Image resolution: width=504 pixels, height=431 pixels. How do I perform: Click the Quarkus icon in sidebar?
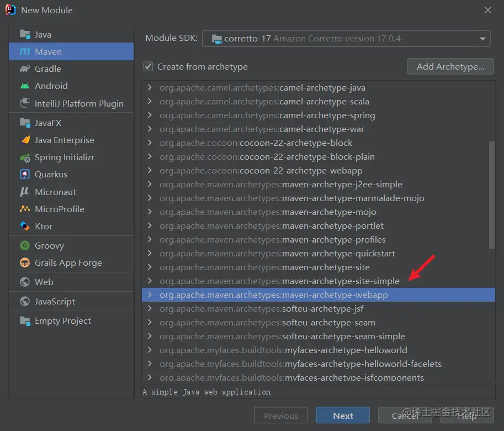click(x=24, y=175)
